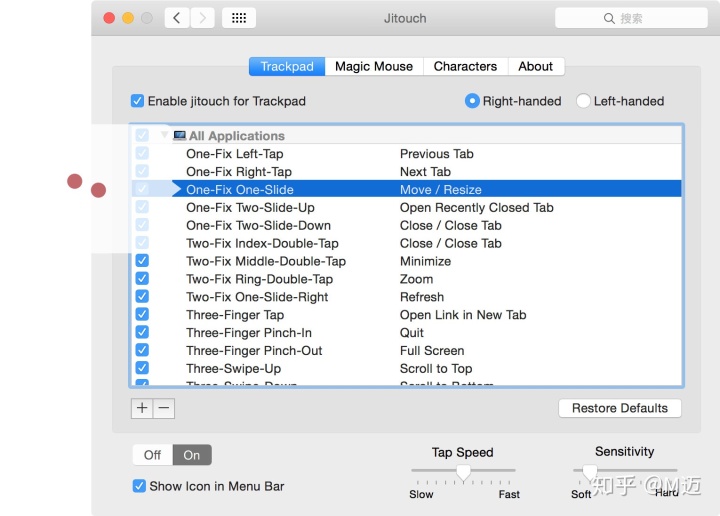Select One-Fix Two-Slide-Down row
Screen dimensions: 720x516
406,225
